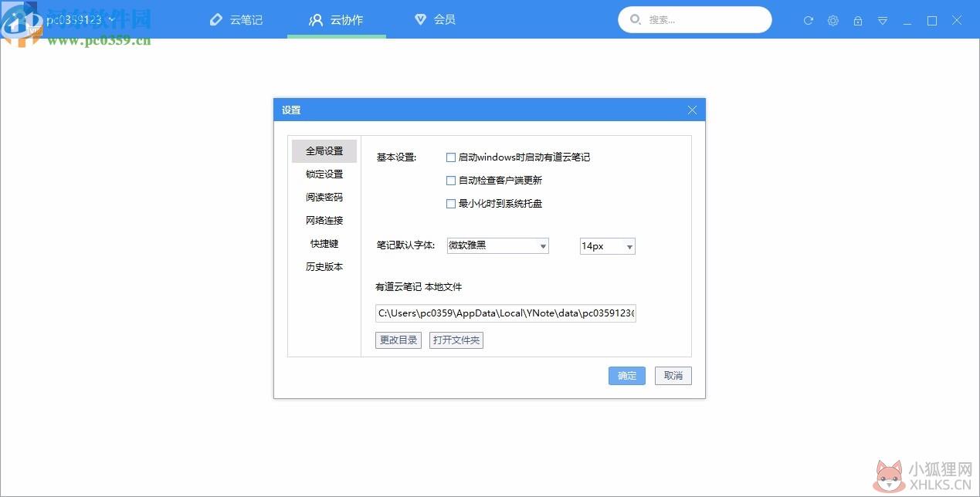
Task: Click the search magnifier icon
Action: tap(636, 20)
